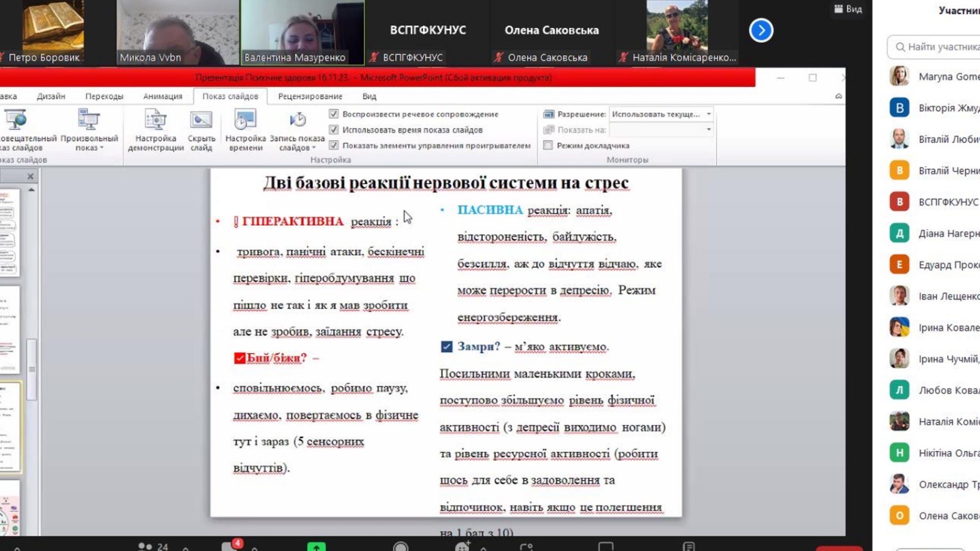Open Настройка демонстрации slide show setup
This screenshot has height=551, width=980.
tap(156, 130)
